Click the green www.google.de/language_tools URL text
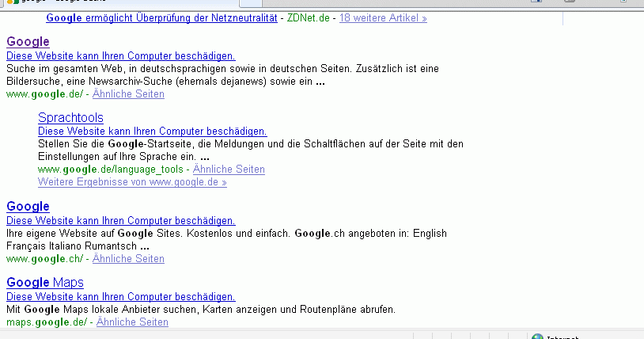Viewport: 644px width, 339px height. click(110, 169)
